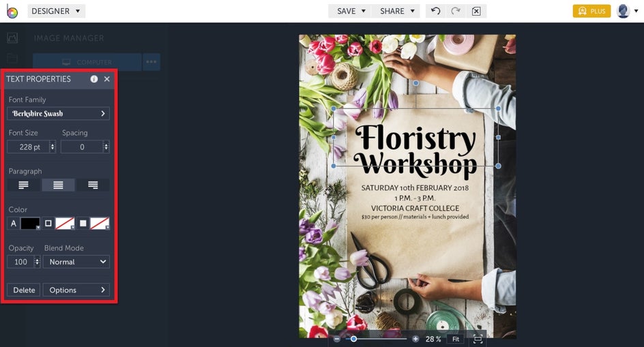
Task: Click the text box rotation handle
Action: point(416,83)
